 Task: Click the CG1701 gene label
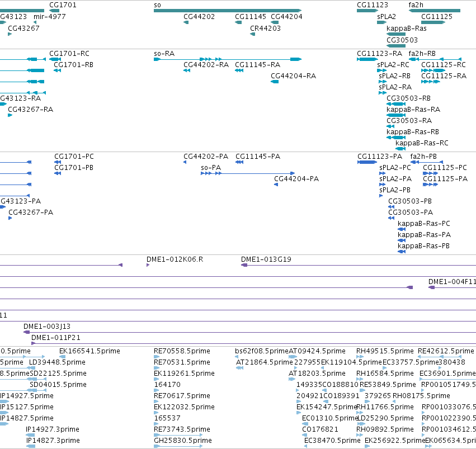tap(63, 5)
